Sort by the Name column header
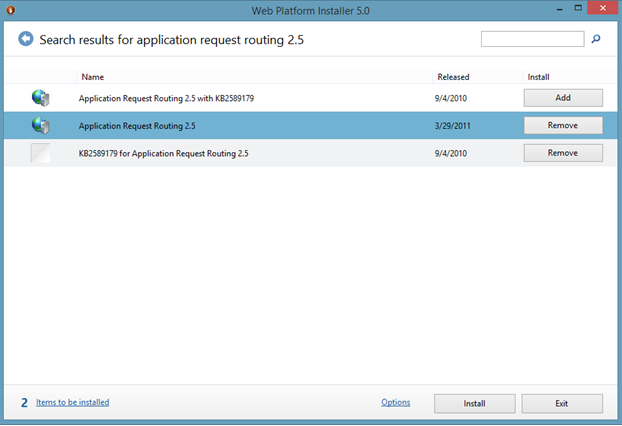 [93, 77]
